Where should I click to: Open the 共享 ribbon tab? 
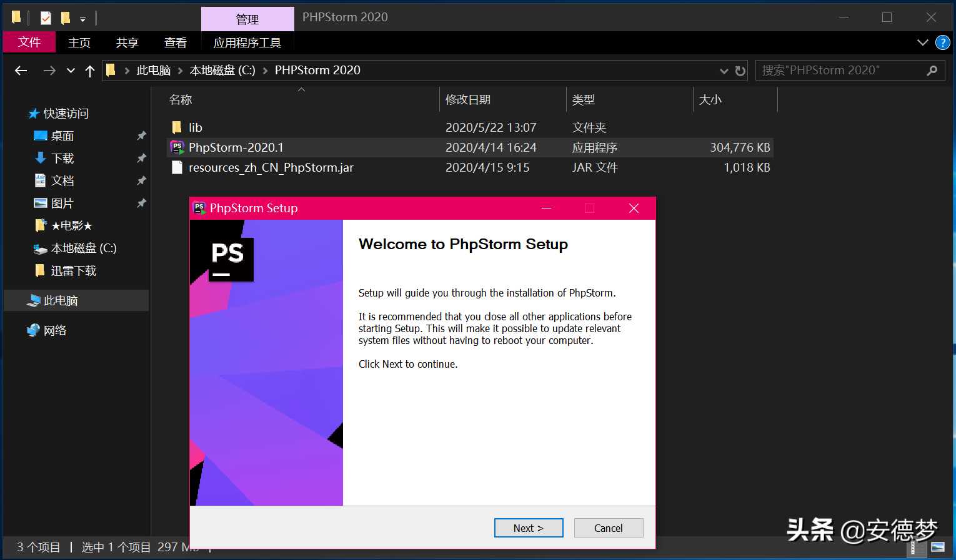[x=127, y=42]
